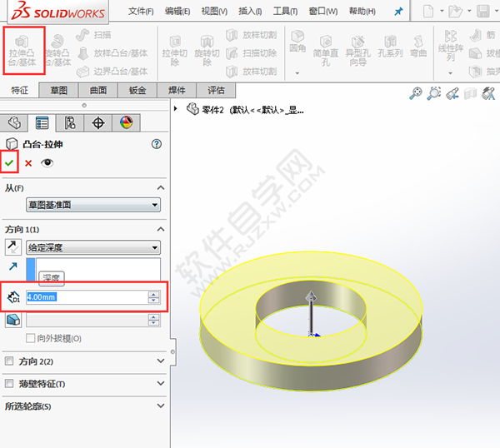Select the Extruded Boss/Base (拉伸凸台/基体) tool

tap(22, 51)
